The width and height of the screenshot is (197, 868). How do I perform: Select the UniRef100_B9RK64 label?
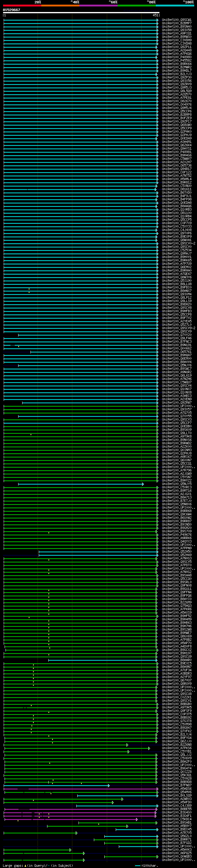point(176,64)
